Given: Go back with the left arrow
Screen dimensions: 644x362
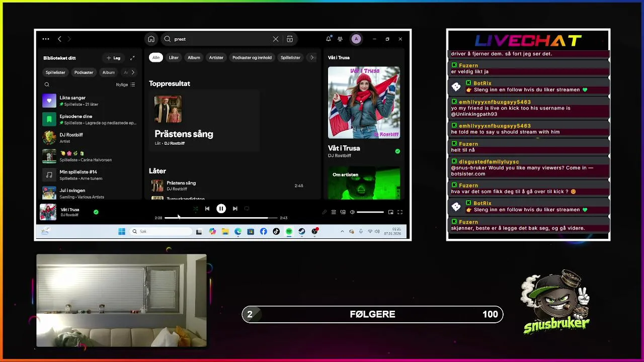Looking at the screenshot, I should [x=59, y=39].
